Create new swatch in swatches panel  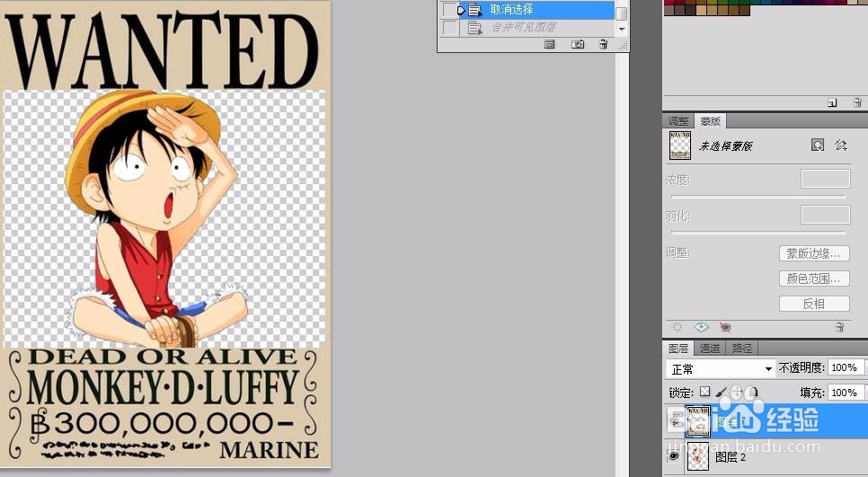(x=832, y=102)
